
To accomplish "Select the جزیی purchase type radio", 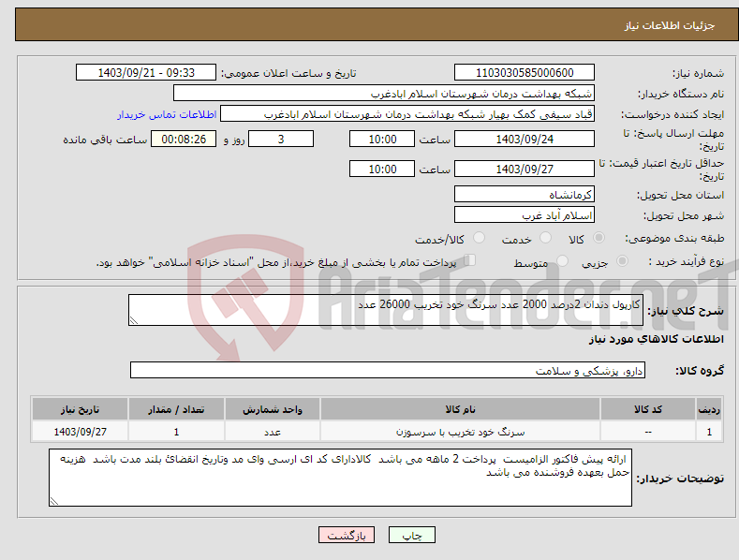I will tap(622, 260).
